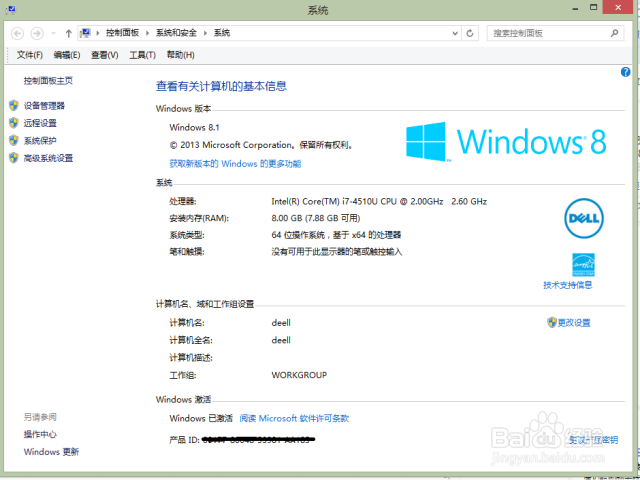Open the 查看(V) menu
This screenshot has height=480, width=640.
(104, 55)
